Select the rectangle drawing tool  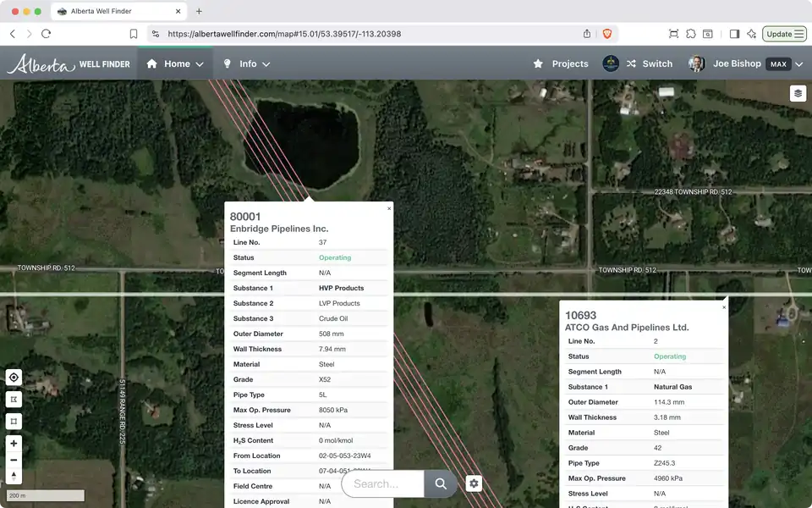14,421
